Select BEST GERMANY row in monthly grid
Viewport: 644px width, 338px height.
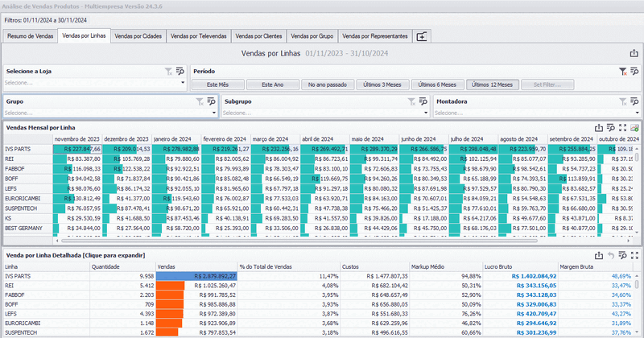pos(28,229)
